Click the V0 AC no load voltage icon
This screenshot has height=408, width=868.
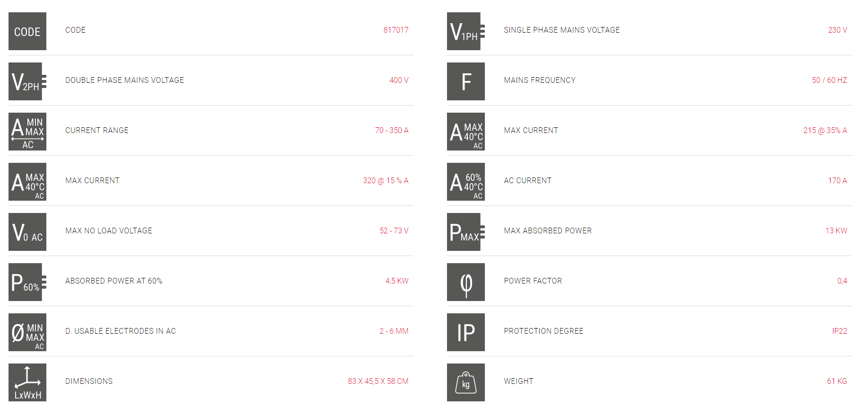(x=27, y=232)
